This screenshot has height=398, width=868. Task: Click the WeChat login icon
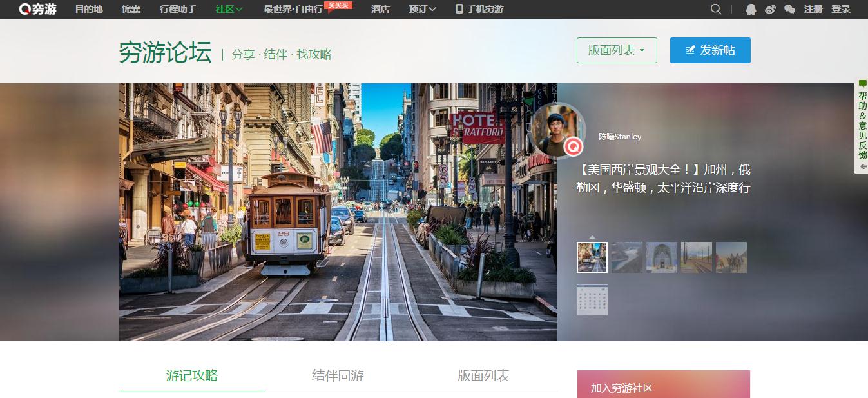(x=789, y=9)
